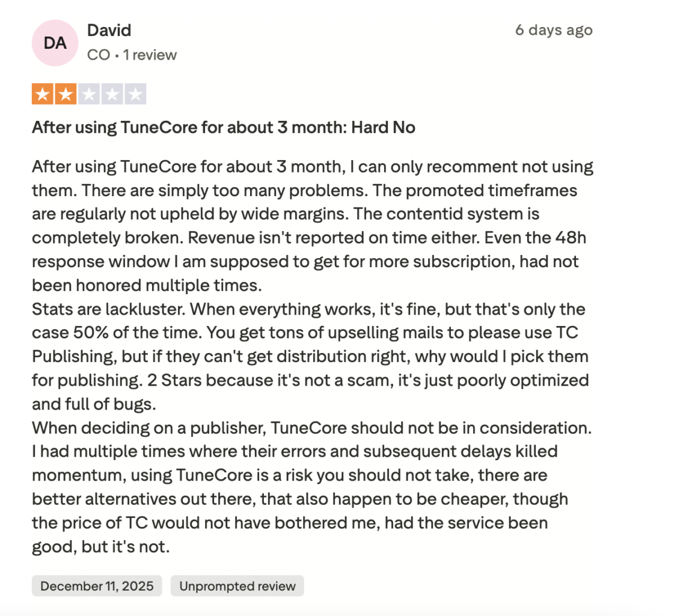The height and width of the screenshot is (616, 692).
Task: Click the middle star of the rating
Action: pos(88,93)
